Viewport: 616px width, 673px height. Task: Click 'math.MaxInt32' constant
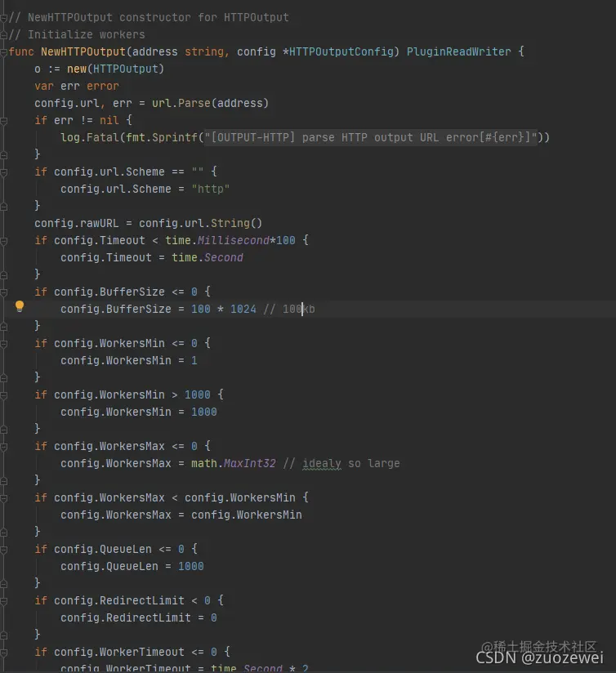click(x=234, y=464)
